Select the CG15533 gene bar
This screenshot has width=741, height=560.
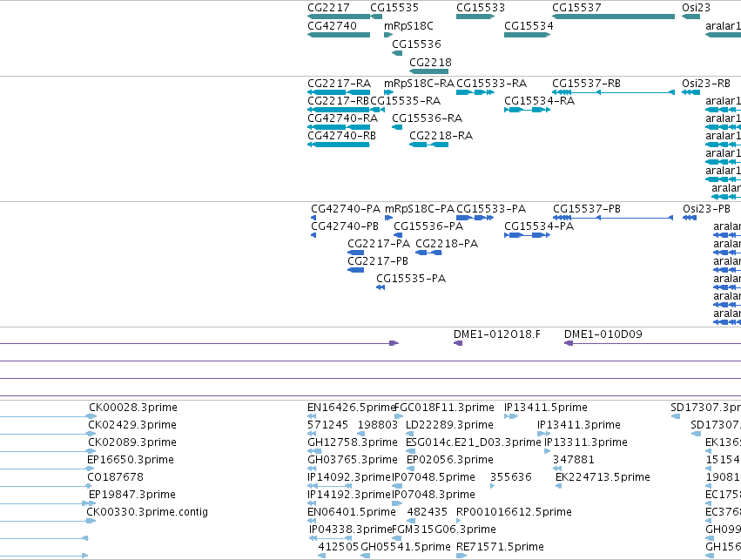coord(475,17)
